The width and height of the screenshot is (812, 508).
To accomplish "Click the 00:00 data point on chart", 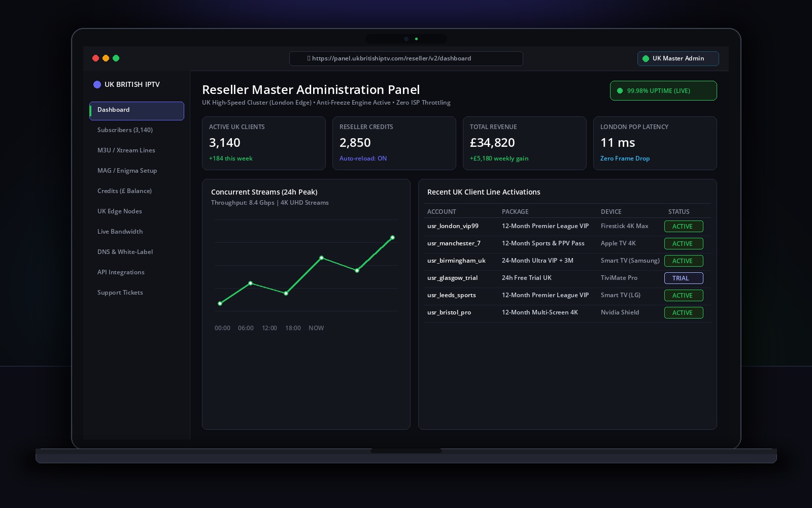I will [x=220, y=303].
